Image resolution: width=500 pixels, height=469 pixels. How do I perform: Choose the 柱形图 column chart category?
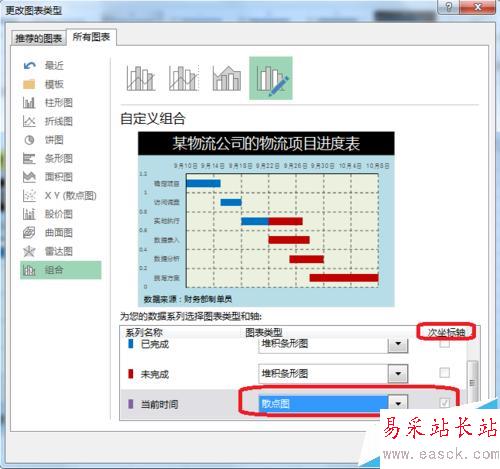point(61,102)
